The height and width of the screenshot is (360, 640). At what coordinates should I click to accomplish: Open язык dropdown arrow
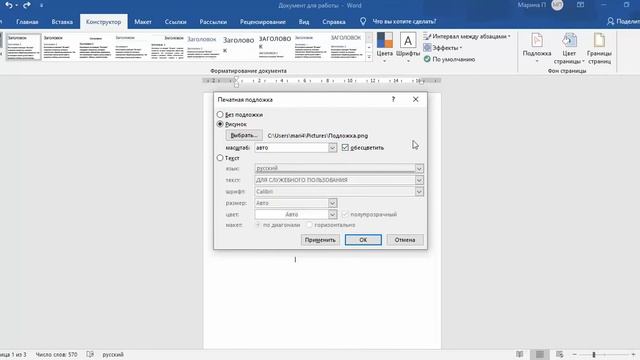pos(419,168)
